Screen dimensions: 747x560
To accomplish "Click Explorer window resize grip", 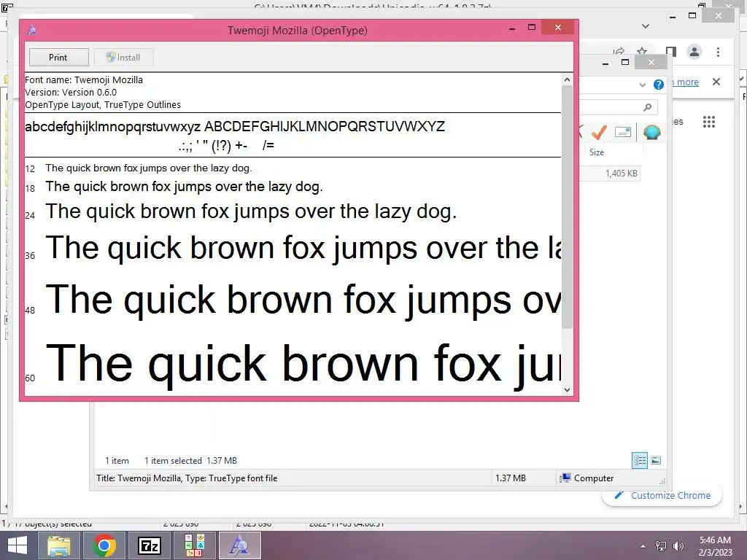I will 662,481.
